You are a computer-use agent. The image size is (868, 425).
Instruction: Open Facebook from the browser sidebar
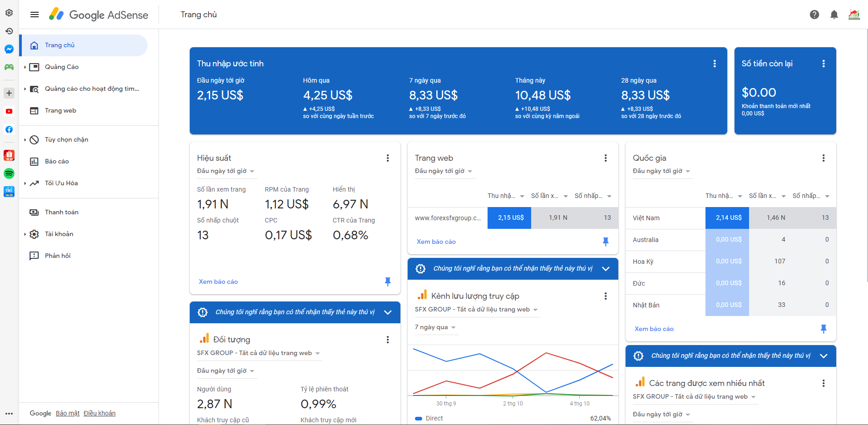click(9, 129)
